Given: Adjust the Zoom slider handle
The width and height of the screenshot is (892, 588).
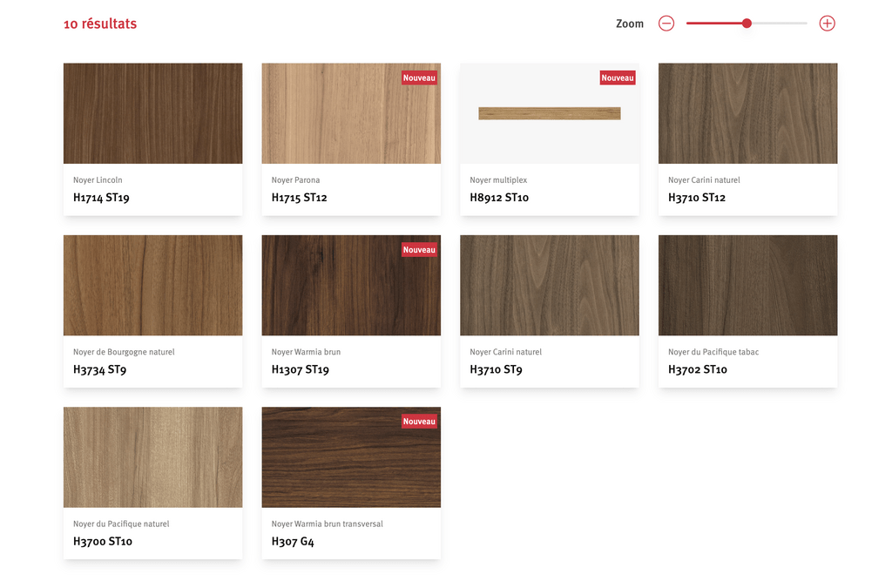Looking at the screenshot, I should click(x=747, y=24).
